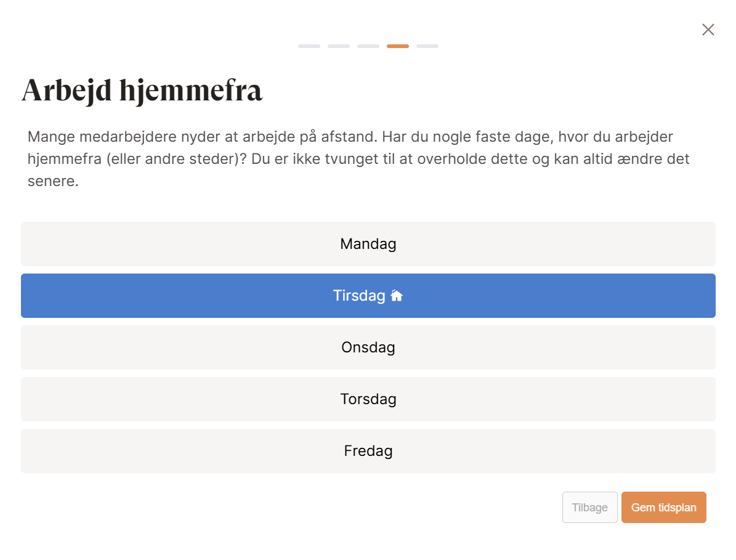This screenshot has width=736, height=560.
Task: Click the 'Arbejd' word in the heading
Action: (67, 91)
